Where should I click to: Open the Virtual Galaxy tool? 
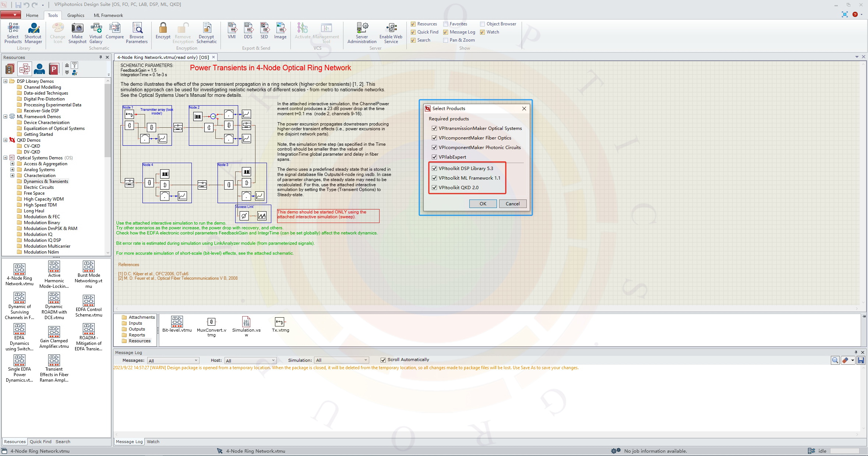click(x=96, y=33)
